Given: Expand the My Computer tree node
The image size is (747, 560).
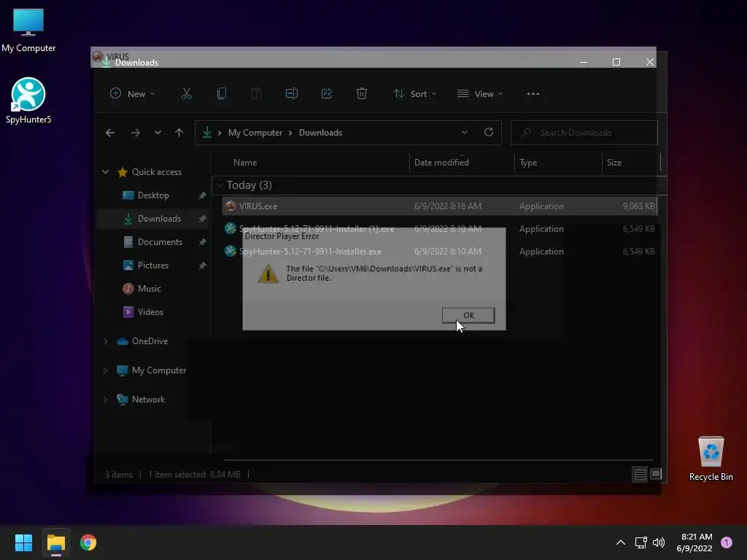Looking at the screenshot, I should click(x=105, y=370).
